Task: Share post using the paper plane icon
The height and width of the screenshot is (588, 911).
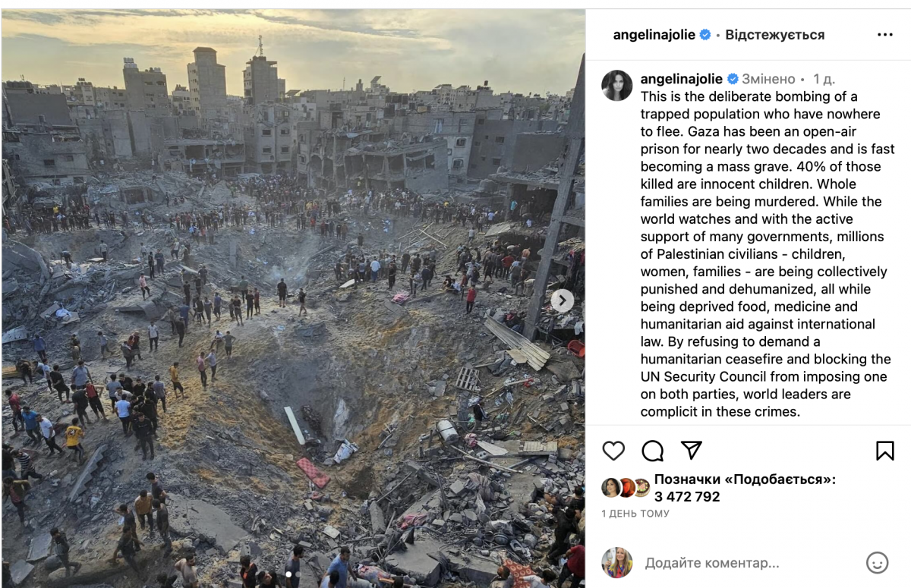Action: click(x=691, y=450)
